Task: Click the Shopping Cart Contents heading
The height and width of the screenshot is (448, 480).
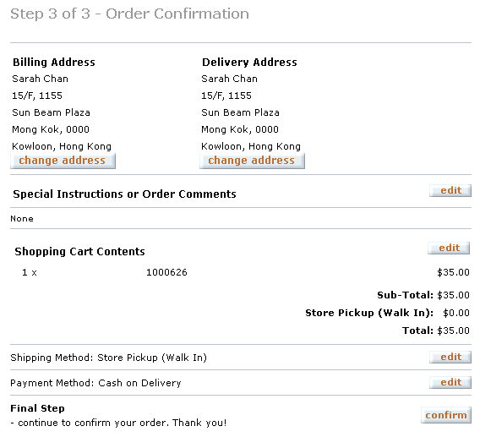Action: [79, 251]
